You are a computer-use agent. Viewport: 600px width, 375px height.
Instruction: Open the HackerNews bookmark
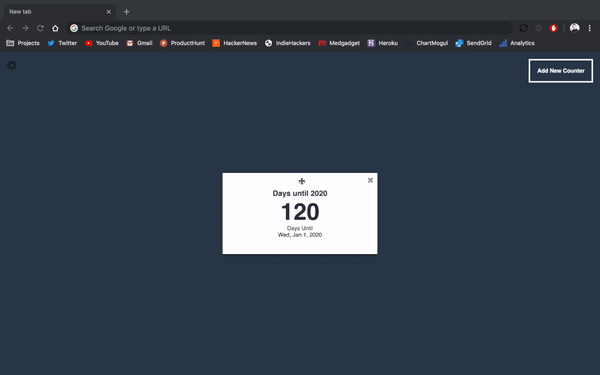(x=235, y=43)
